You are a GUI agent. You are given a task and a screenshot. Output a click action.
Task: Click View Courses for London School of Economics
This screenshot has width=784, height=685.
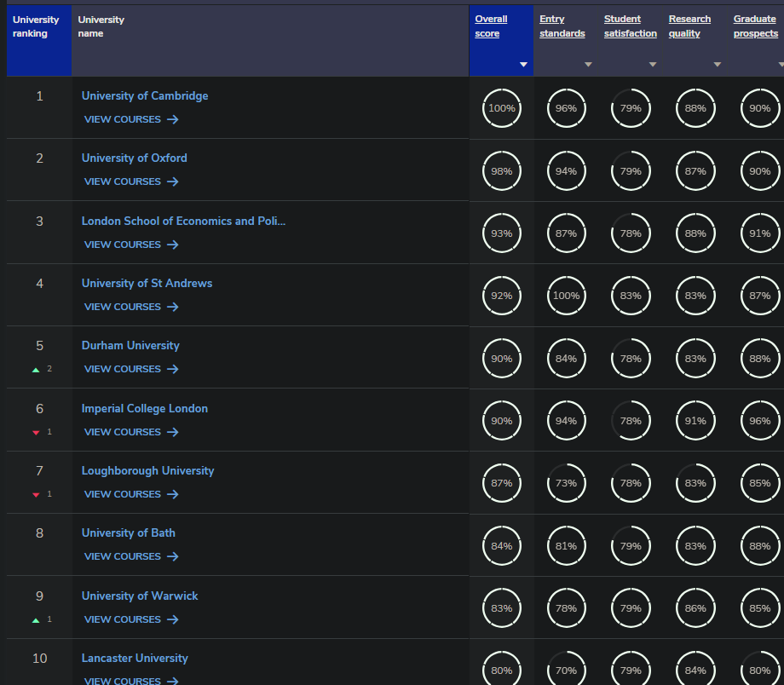(131, 245)
